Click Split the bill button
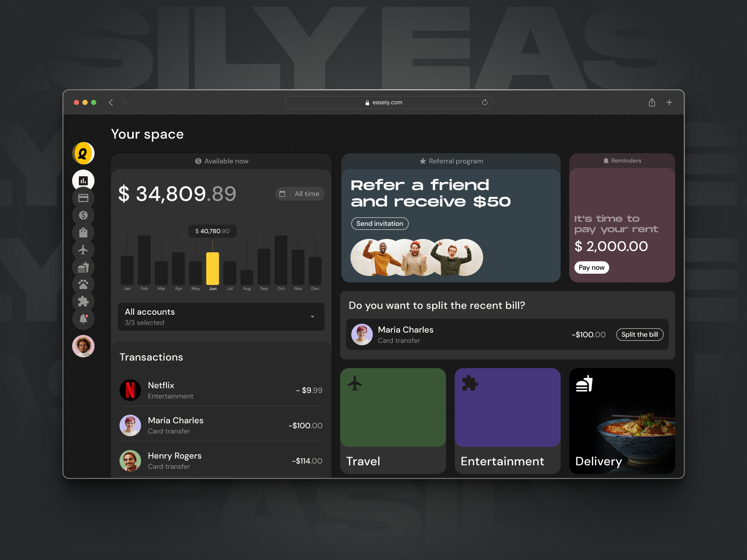 (x=640, y=335)
